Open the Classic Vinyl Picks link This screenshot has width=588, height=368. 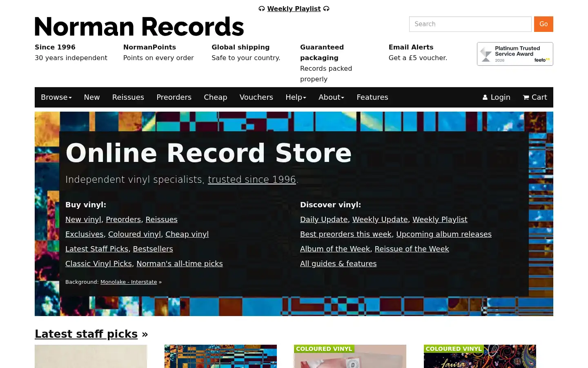pyautogui.click(x=98, y=264)
